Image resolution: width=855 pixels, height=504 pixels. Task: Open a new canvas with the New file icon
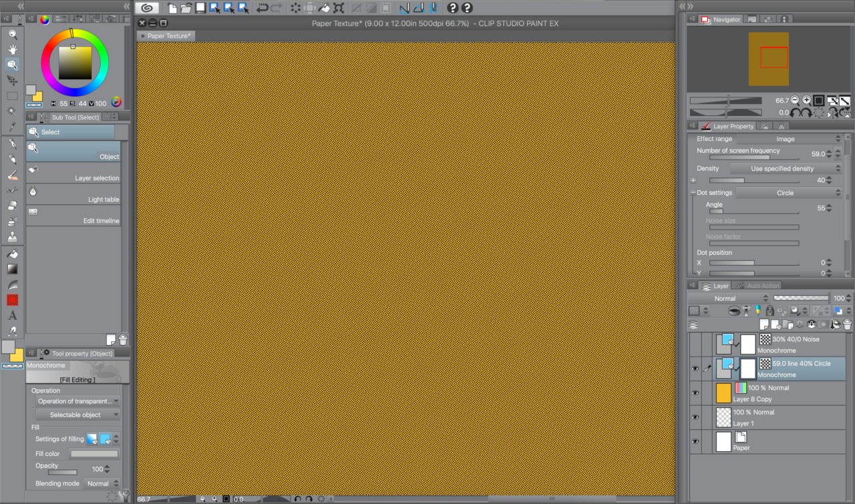[172, 8]
